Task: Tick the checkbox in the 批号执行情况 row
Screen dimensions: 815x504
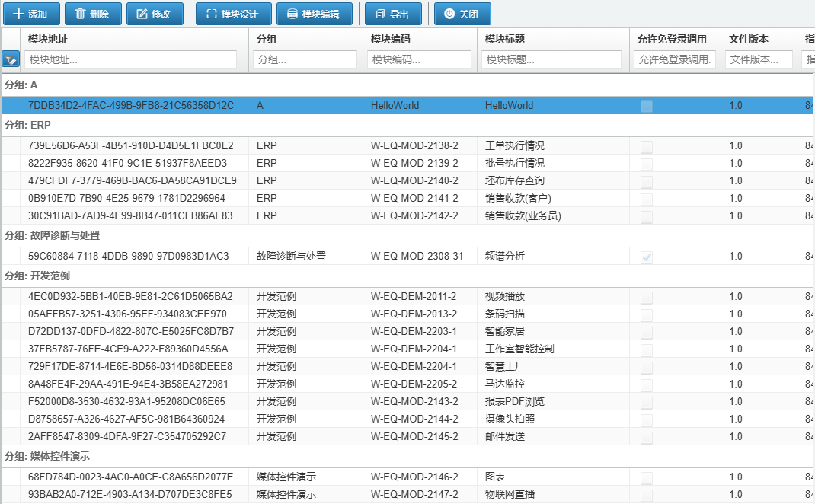Action: click(x=647, y=164)
